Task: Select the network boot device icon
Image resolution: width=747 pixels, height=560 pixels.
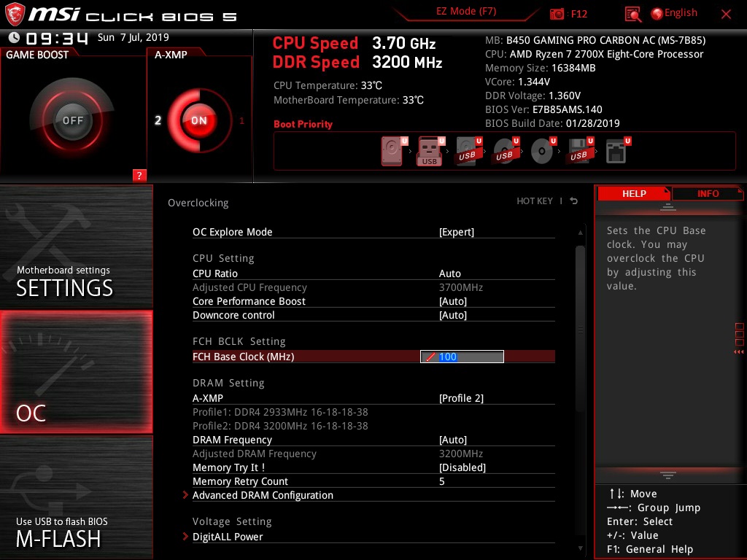Action: (617, 152)
